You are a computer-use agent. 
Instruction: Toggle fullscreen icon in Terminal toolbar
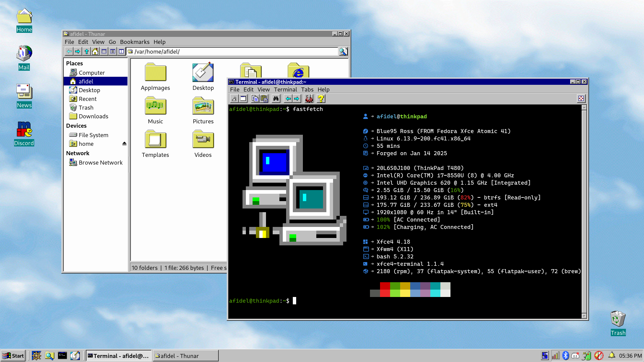point(581,99)
